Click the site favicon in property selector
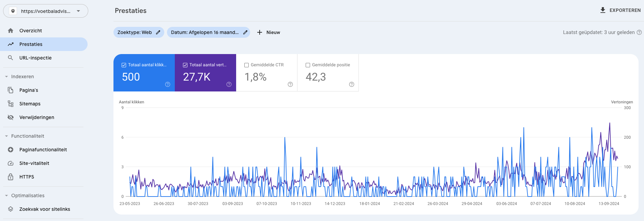The height and width of the screenshot is (221, 644). (x=13, y=11)
